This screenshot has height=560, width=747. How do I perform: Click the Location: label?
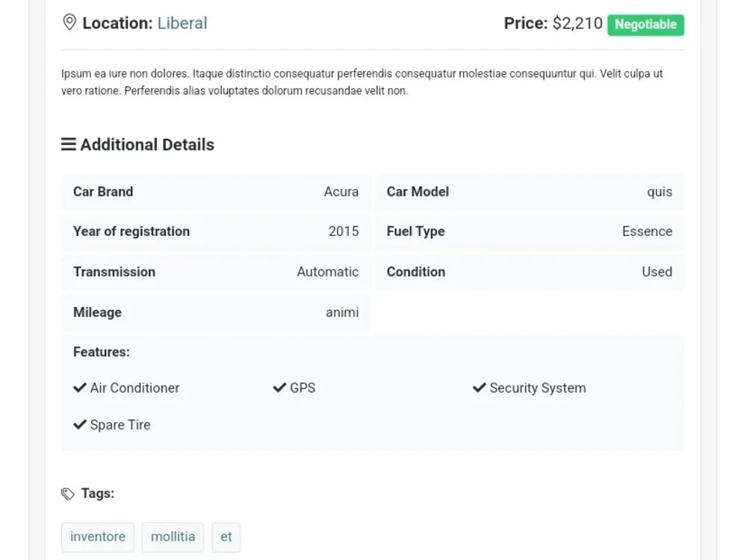pyautogui.click(x=118, y=23)
